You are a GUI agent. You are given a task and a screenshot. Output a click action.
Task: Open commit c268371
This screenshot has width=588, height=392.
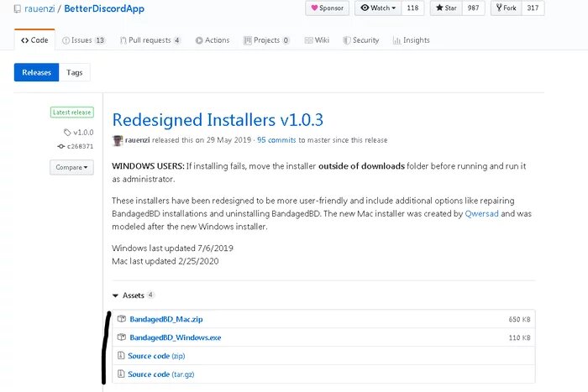[x=80, y=146]
